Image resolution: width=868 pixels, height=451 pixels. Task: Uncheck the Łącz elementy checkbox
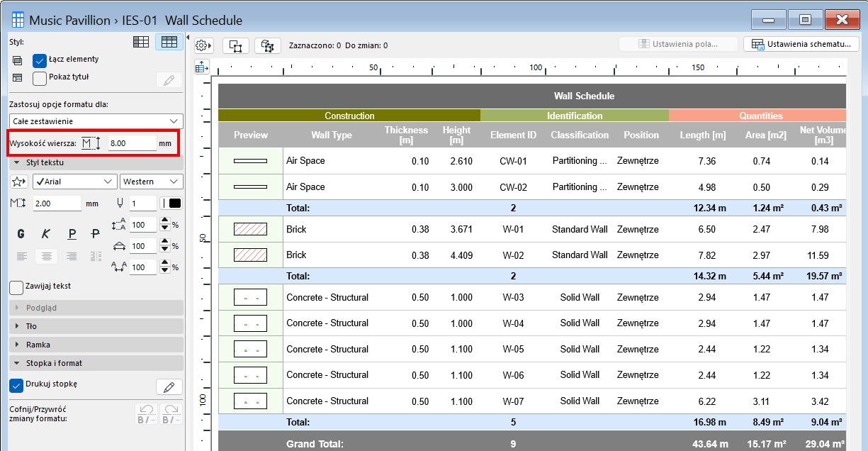click(40, 60)
